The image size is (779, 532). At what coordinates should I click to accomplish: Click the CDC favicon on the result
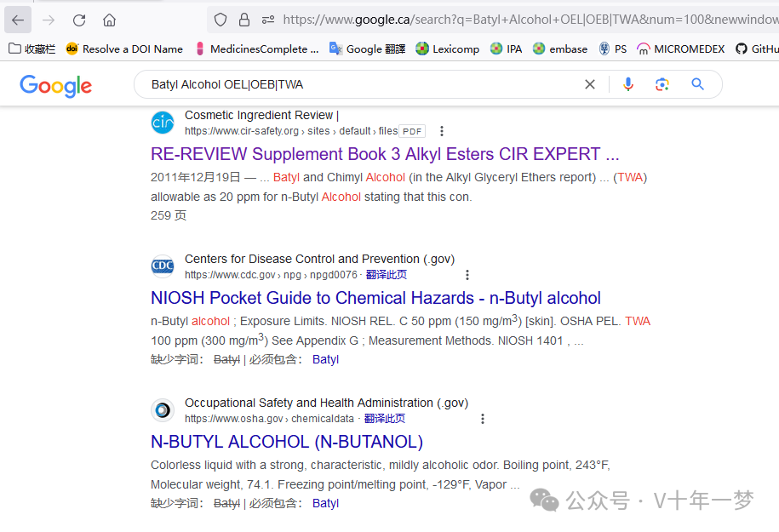[162, 266]
